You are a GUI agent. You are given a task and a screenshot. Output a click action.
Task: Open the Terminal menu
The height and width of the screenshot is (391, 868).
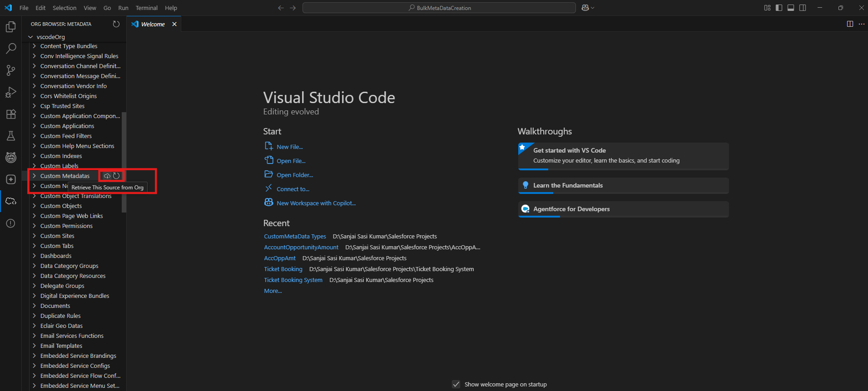146,8
